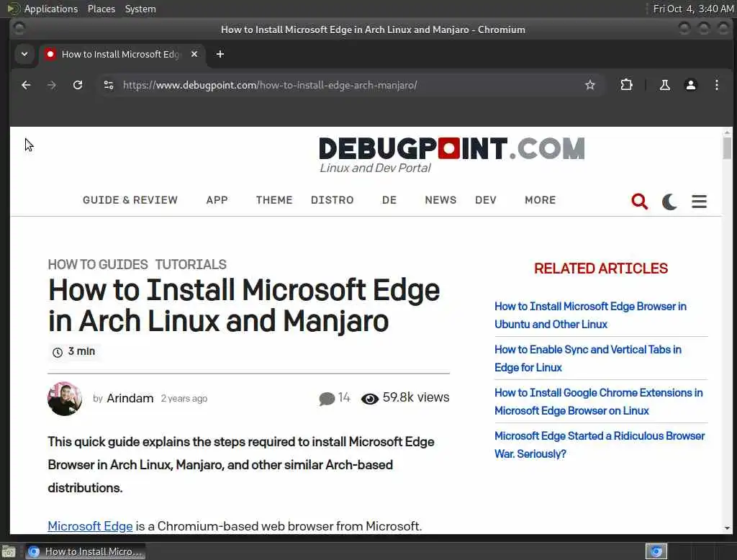Click the Linux and Dev Portal tagline

tap(375, 168)
